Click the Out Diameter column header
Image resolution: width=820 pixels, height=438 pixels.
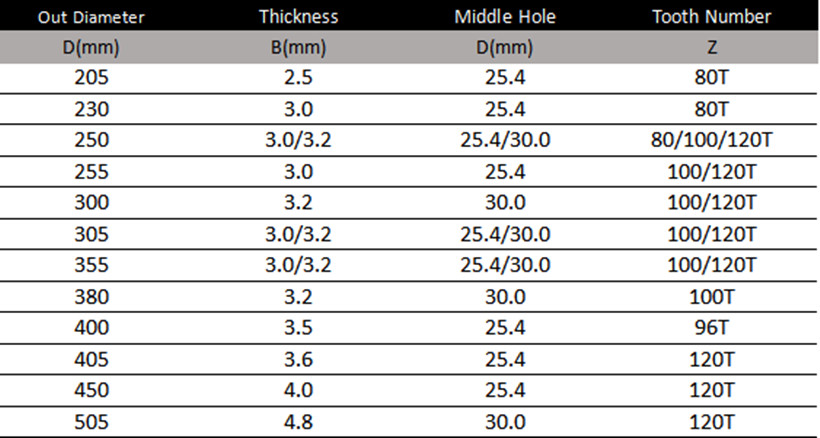(x=91, y=17)
